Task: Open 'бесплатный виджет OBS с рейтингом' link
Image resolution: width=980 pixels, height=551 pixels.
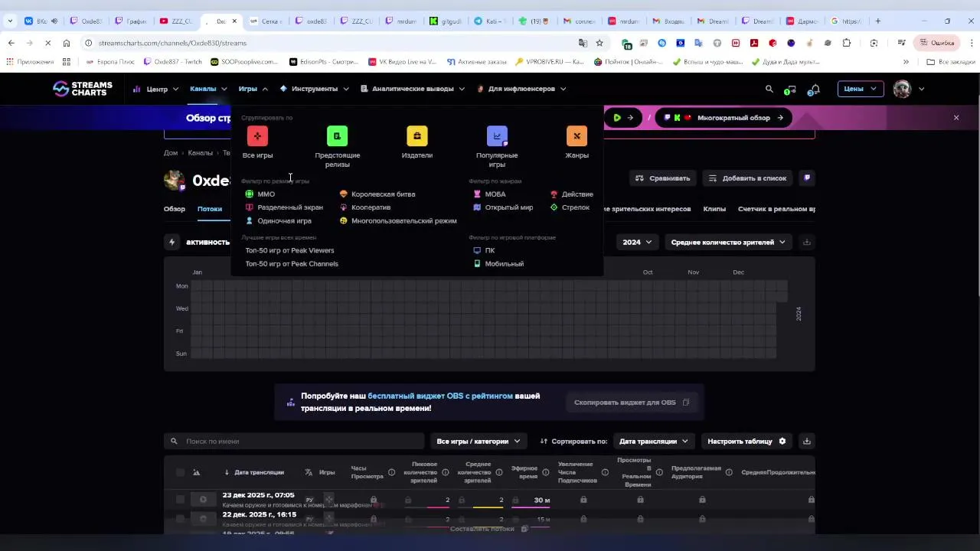Action: [x=440, y=396]
